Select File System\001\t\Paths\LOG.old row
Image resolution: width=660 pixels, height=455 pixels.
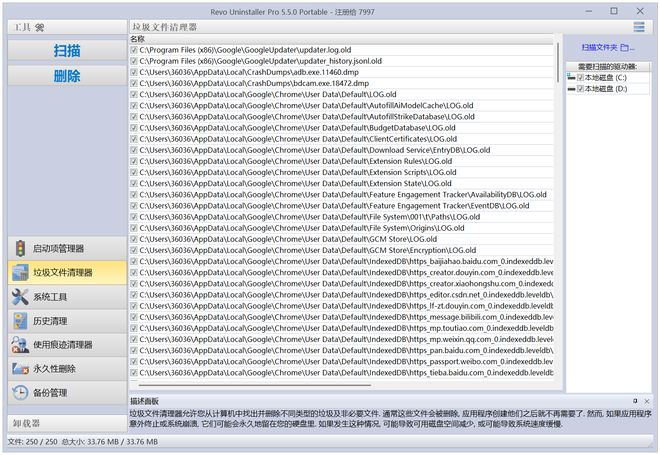341,217
